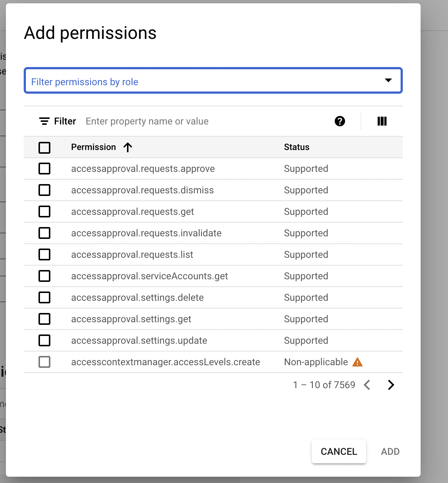Click the page count label 1-10 of 7569
The width and height of the screenshot is (448, 483).
(324, 385)
